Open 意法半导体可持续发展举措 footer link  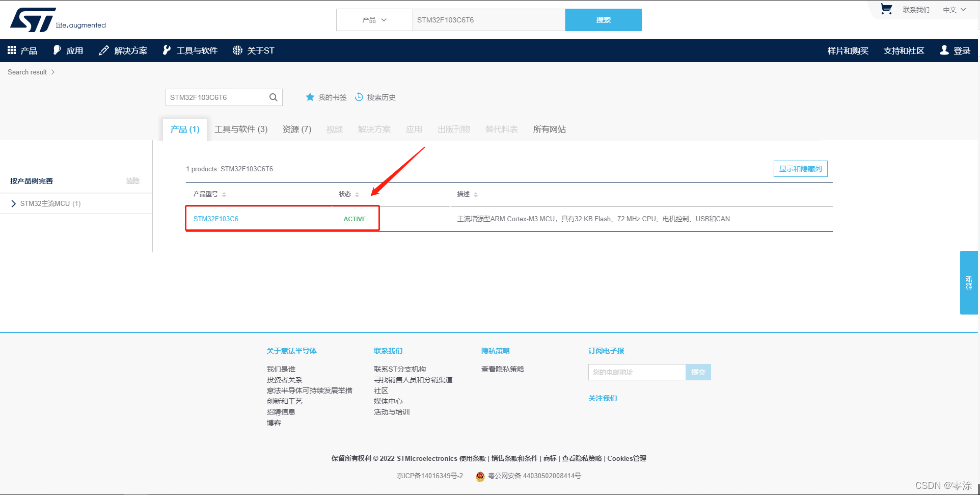(x=310, y=390)
